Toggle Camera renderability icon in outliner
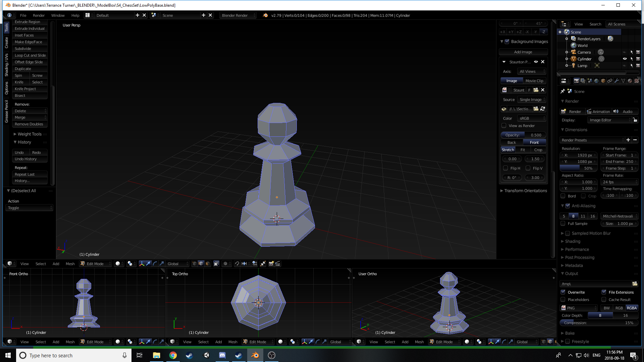This screenshot has height=362, width=644. (638, 52)
